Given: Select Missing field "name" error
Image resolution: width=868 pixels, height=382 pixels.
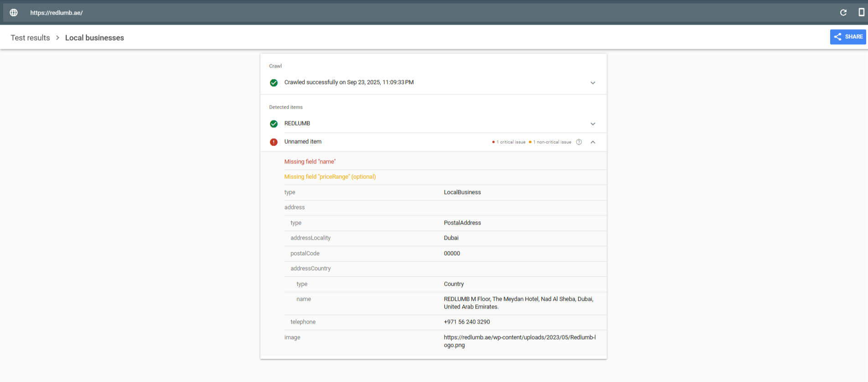Looking at the screenshot, I should (310, 162).
